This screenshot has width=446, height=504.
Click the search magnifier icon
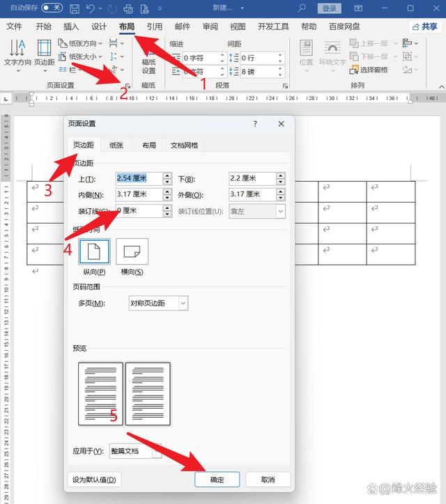tap(302, 8)
